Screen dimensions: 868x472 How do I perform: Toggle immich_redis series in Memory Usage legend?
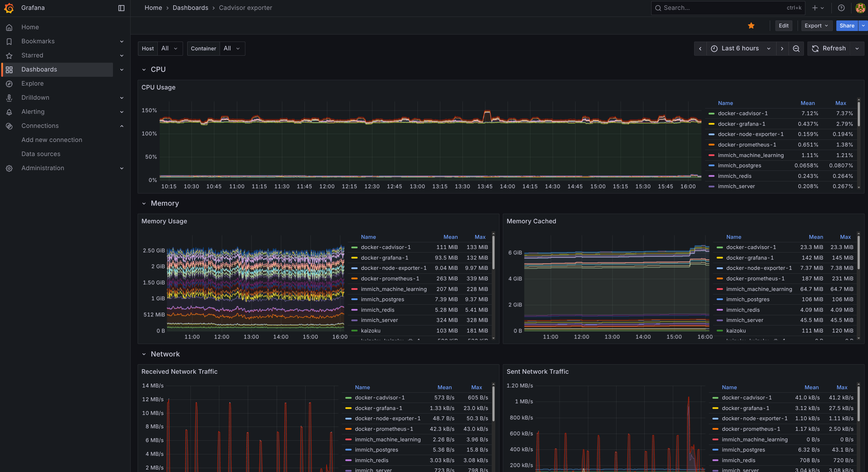coord(377,310)
